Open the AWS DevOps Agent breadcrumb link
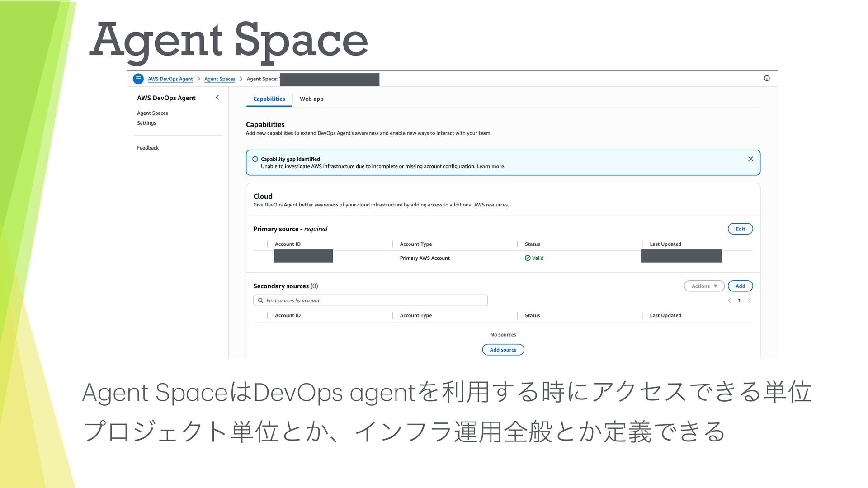This screenshot has height=488, width=868. click(x=170, y=79)
